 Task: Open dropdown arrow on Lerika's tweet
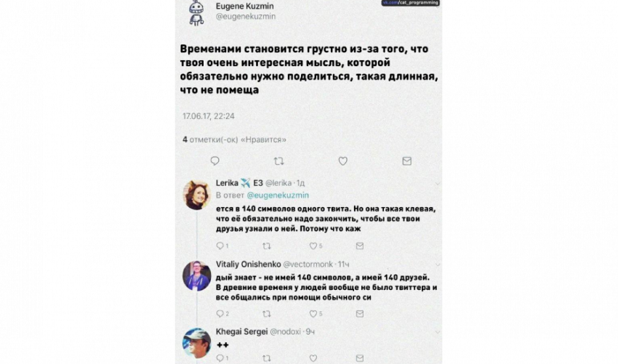pyautogui.click(x=437, y=184)
